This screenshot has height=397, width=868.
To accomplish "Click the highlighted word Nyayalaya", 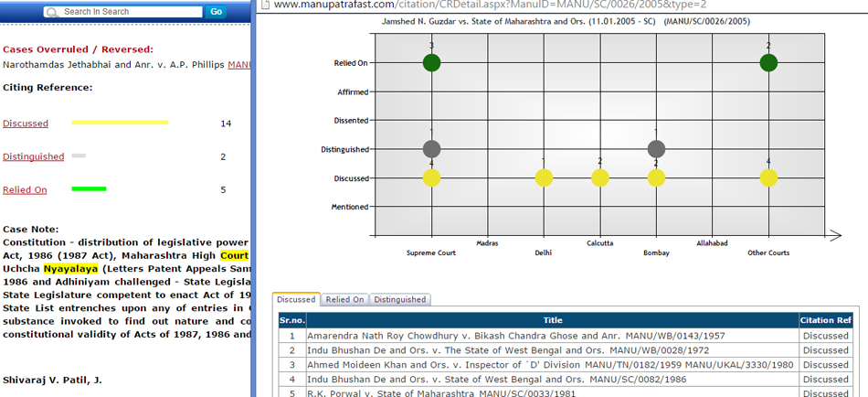I will tap(71, 269).
